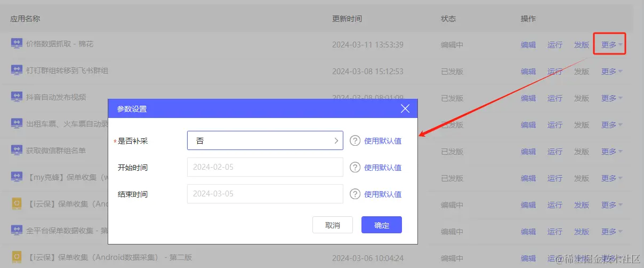Run the 钉钉群组转移到飞书群组 app
This screenshot has width=644, height=268.
[555, 72]
